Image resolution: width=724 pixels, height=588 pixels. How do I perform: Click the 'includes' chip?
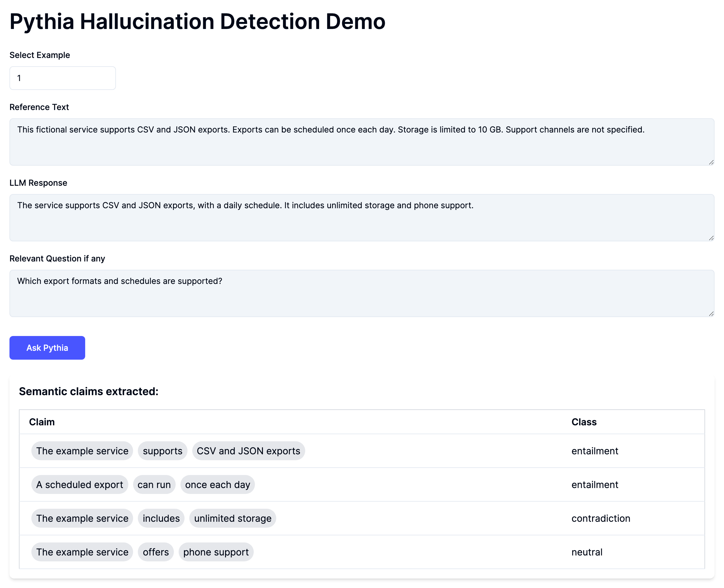pyautogui.click(x=161, y=518)
